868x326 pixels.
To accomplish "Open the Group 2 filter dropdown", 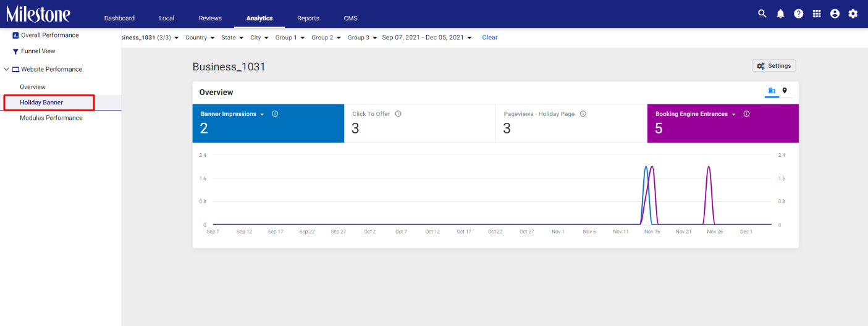I will coord(326,38).
